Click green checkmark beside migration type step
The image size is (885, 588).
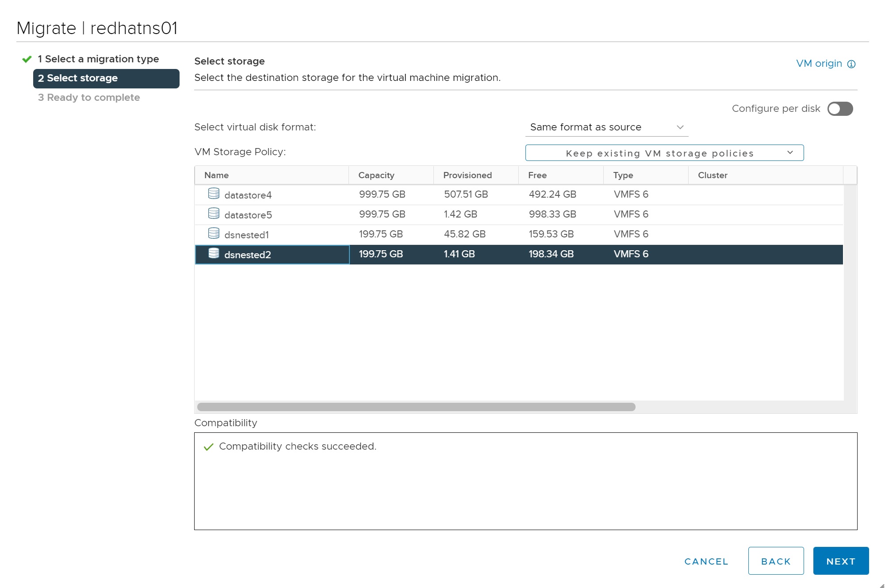pos(27,59)
